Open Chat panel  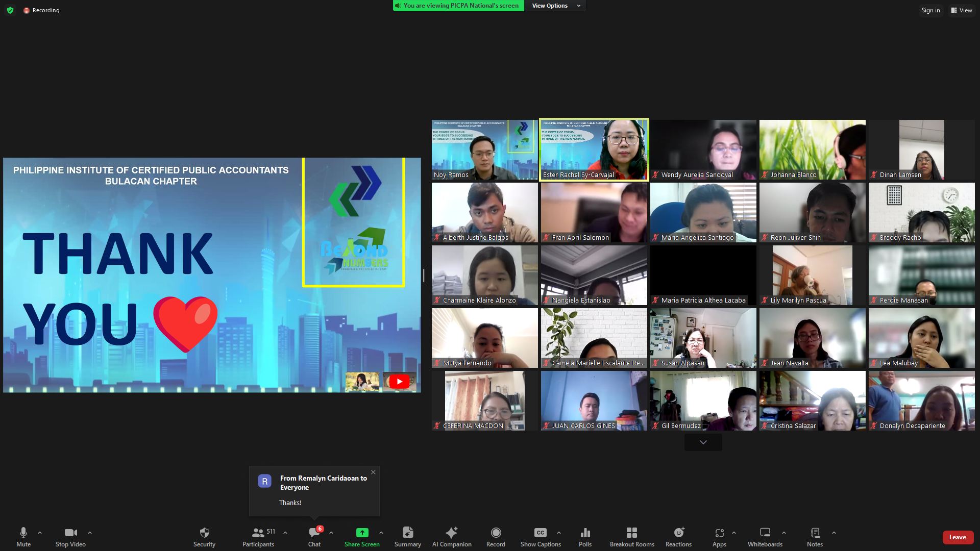[314, 537]
